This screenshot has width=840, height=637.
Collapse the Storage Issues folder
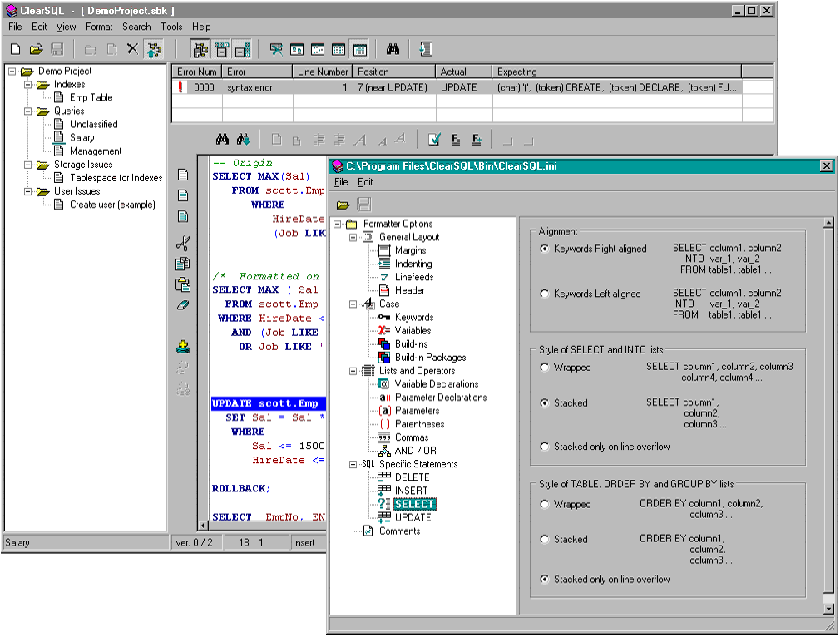pos(27,165)
